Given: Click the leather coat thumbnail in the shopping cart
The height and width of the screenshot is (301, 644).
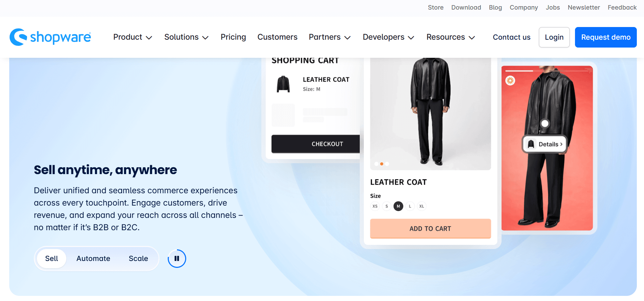Looking at the screenshot, I should tap(283, 84).
